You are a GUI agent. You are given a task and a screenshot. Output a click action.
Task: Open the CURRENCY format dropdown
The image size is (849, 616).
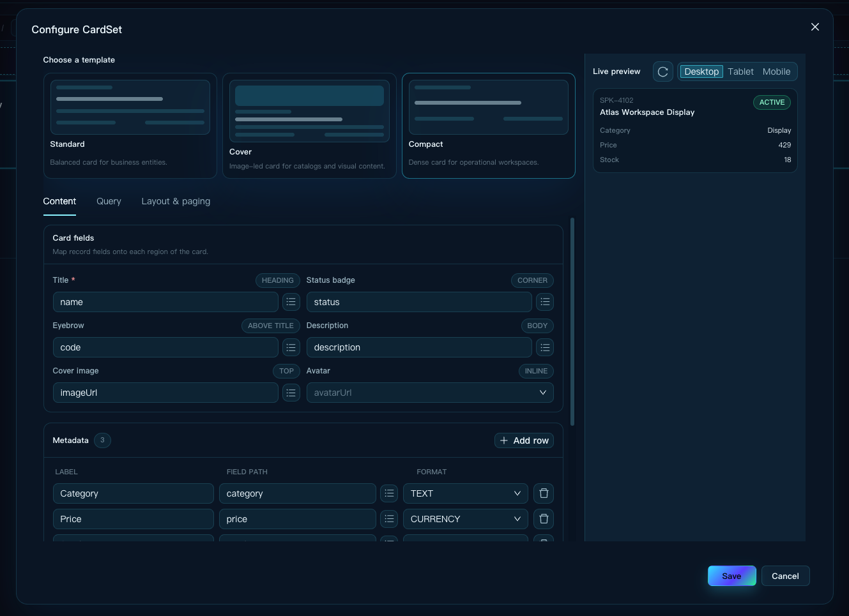click(466, 519)
